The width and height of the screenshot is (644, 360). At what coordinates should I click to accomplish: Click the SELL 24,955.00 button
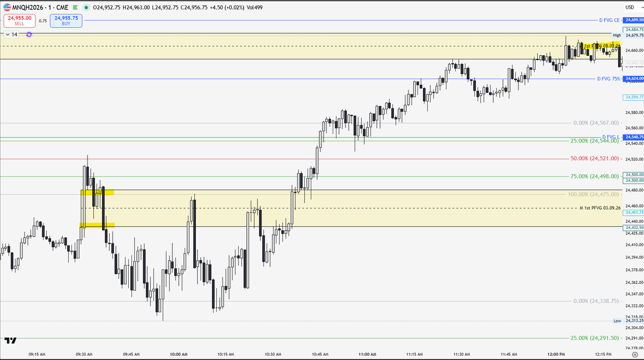pos(19,21)
